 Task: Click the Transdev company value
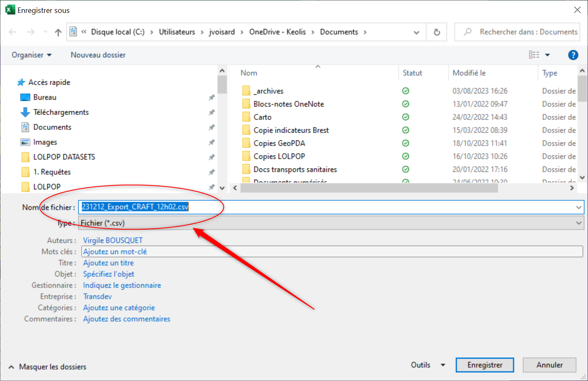(97, 296)
